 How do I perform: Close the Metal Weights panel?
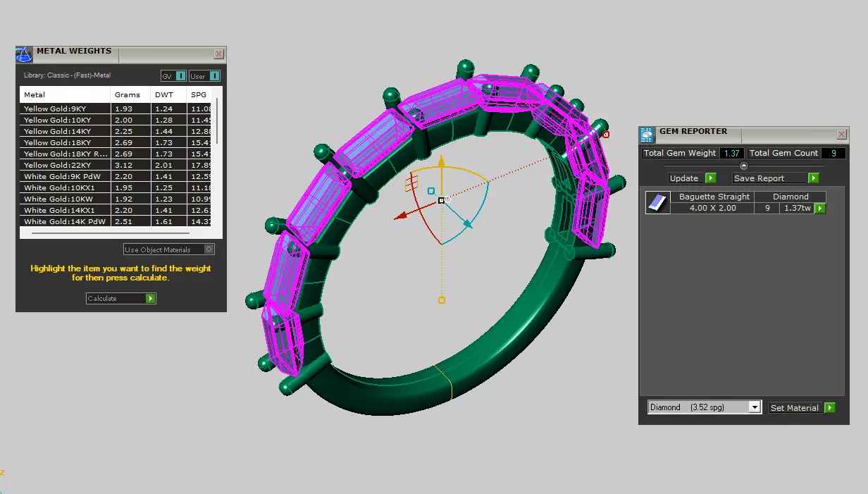pos(219,54)
